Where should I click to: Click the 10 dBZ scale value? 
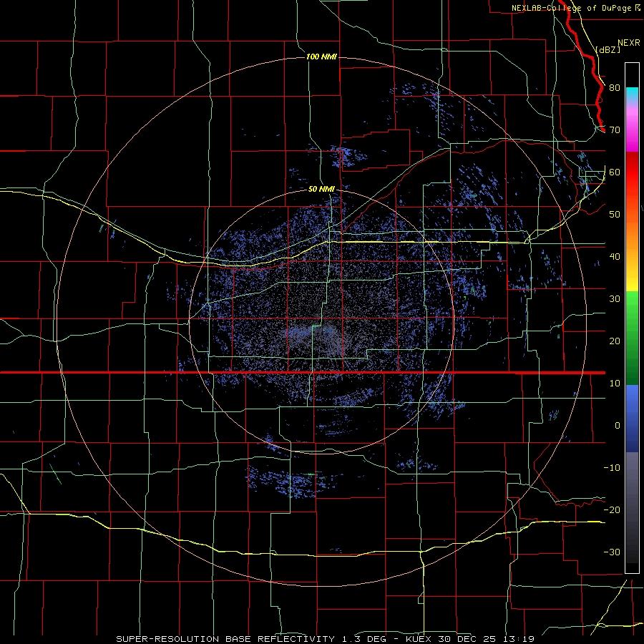pos(615,384)
